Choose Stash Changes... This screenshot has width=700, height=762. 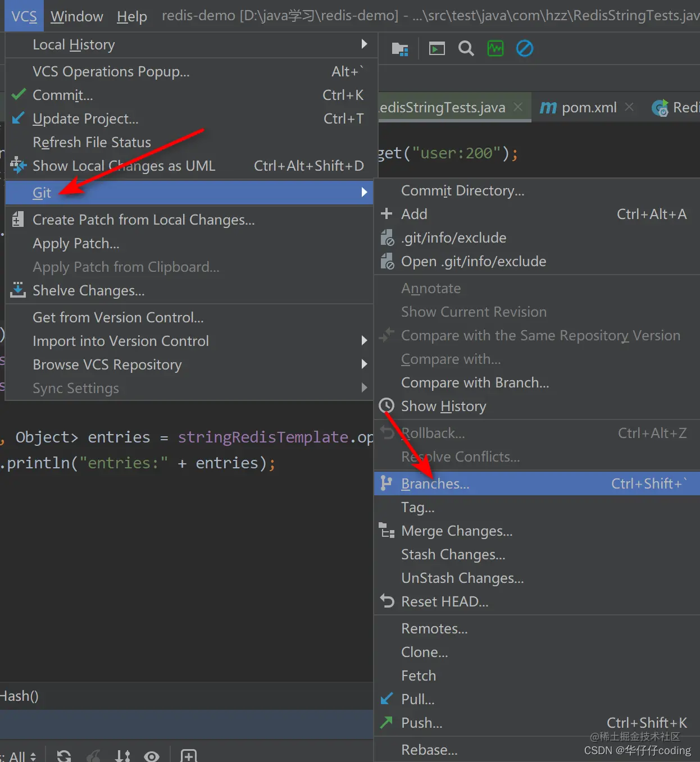click(537, 554)
